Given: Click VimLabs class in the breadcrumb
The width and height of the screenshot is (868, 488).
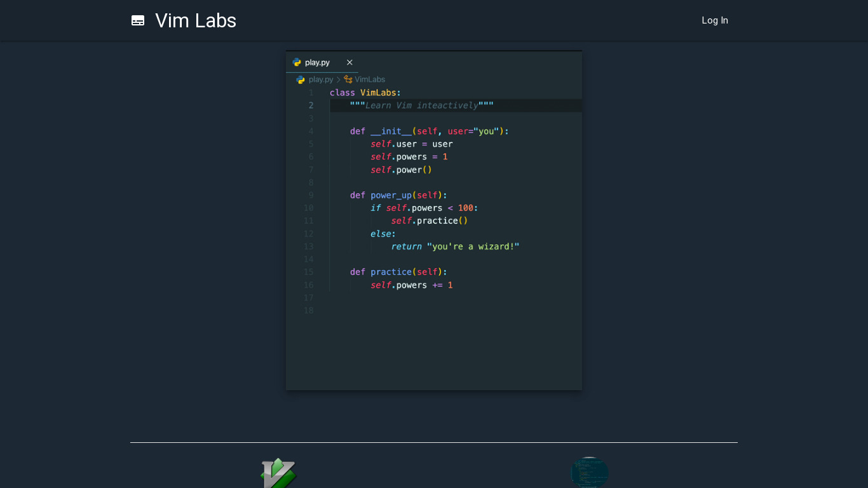Looking at the screenshot, I should (370, 79).
